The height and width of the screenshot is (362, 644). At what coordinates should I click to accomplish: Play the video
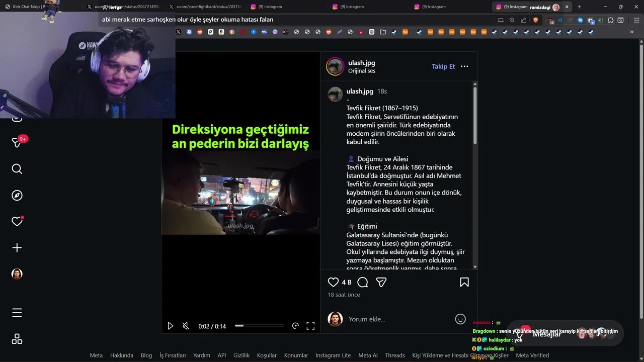[x=171, y=326]
